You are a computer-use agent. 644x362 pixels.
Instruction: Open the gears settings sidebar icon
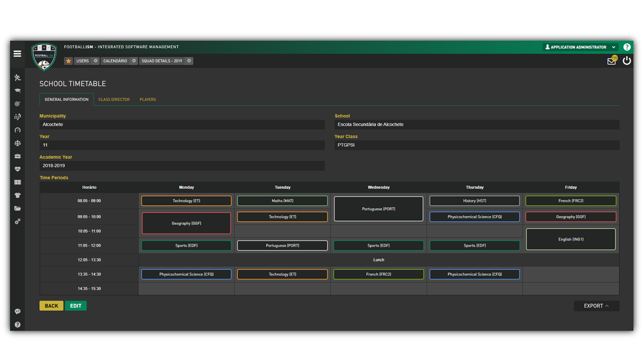18,221
